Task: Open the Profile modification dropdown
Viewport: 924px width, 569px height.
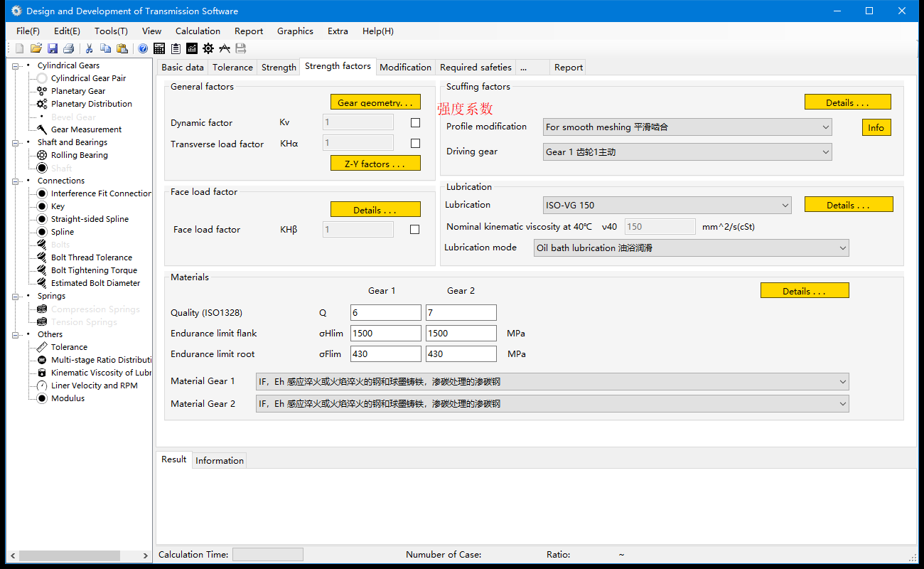Action: (687, 127)
